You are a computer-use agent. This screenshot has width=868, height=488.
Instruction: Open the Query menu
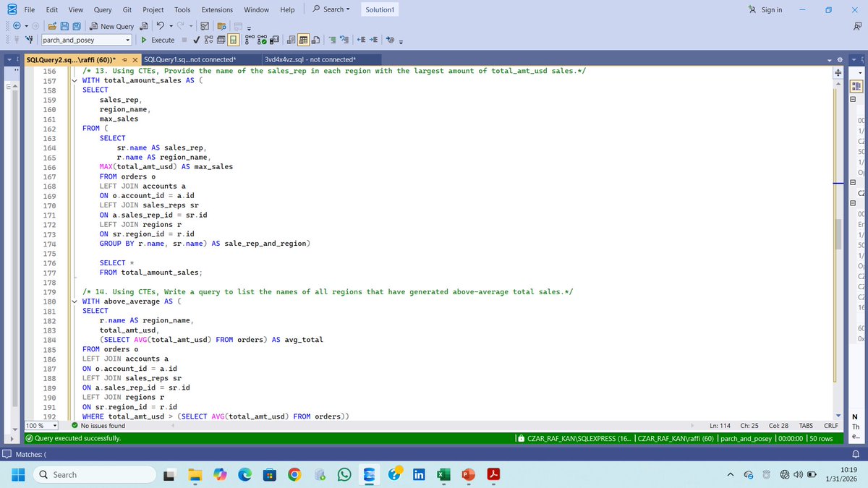pyautogui.click(x=103, y=9)
